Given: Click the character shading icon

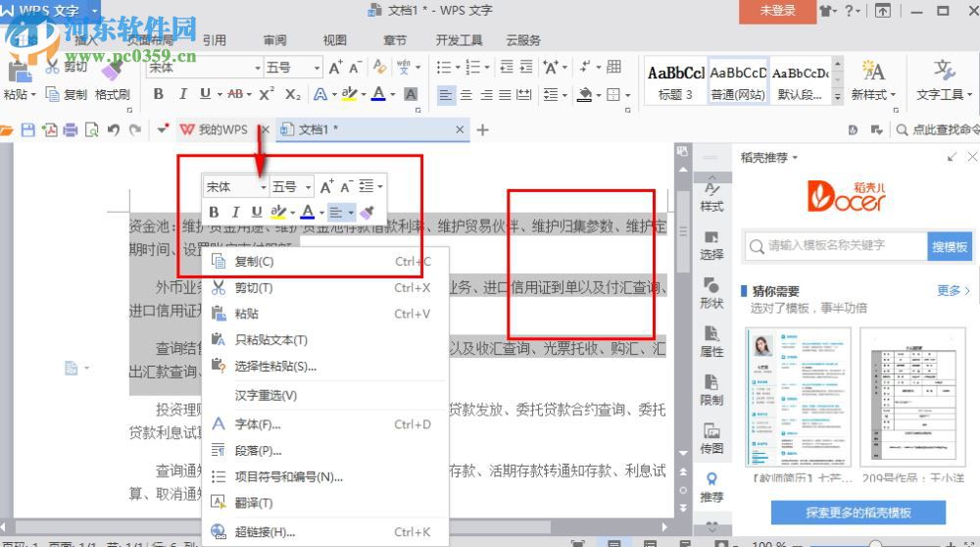Looking at the screenshot, I should pos(411,94).
